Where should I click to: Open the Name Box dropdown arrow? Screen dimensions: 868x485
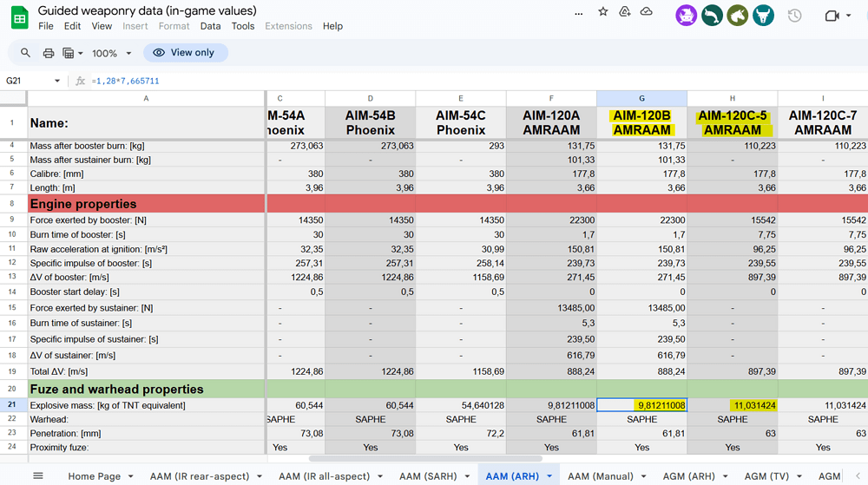tap(57, 81)
